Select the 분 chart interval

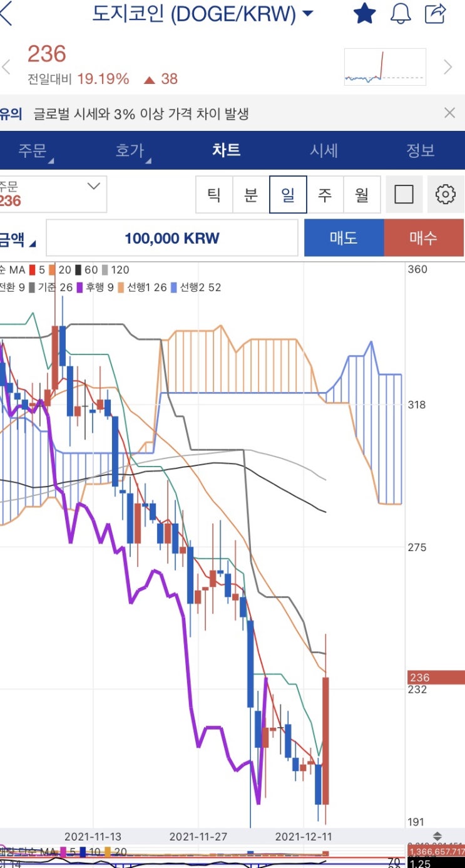click(x=251, y=195)
